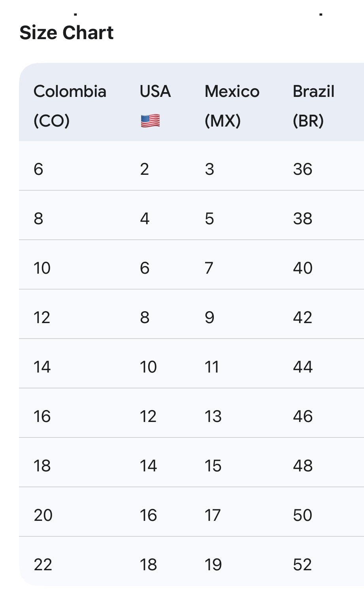Screen dimensions: 364x594
Task: Click Brazil size 50 cell
Action: (303, 515)
